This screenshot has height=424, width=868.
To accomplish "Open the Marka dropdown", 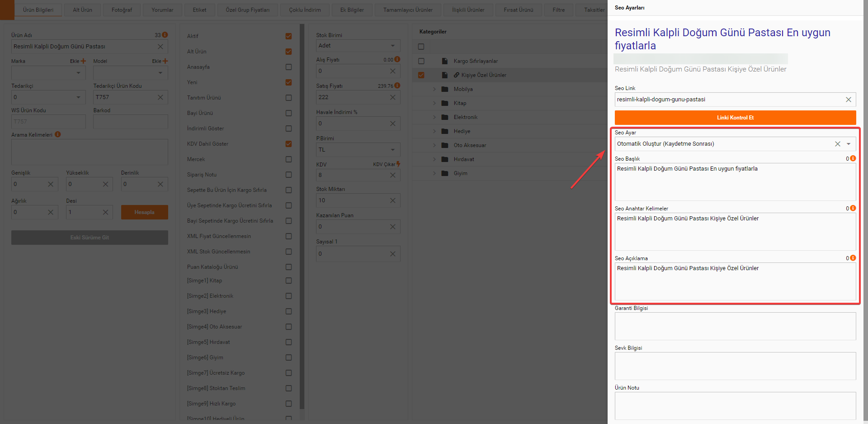I will click(x=78, y=73).
